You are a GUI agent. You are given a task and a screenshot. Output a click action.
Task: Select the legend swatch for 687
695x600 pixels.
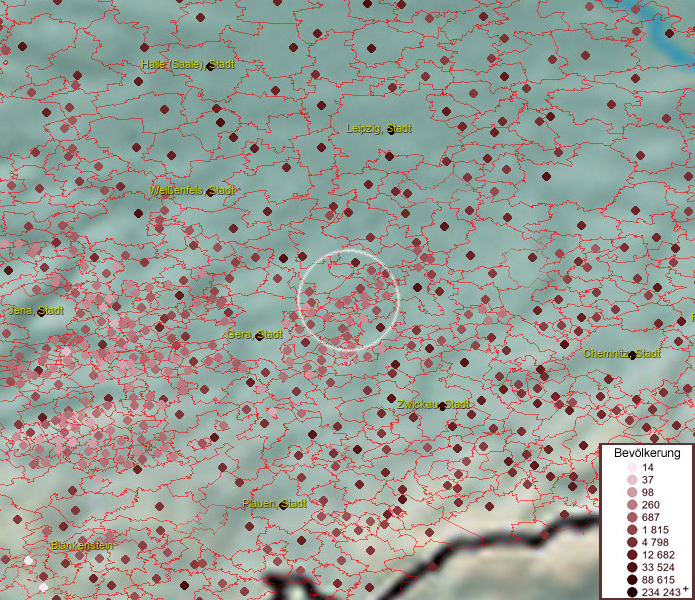(x=632, y=518)
